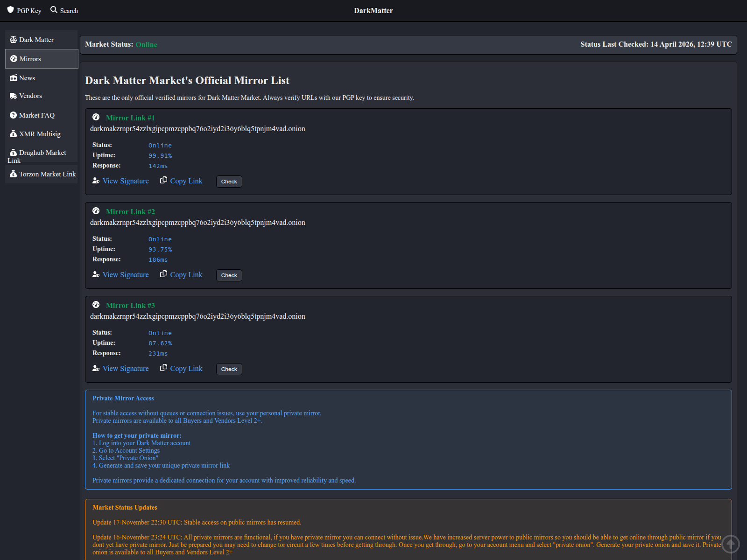Copy Link for Mirror Link #3
Viewport: 747px width, 560px height.
pyautogui.click(x=186, y=369)
